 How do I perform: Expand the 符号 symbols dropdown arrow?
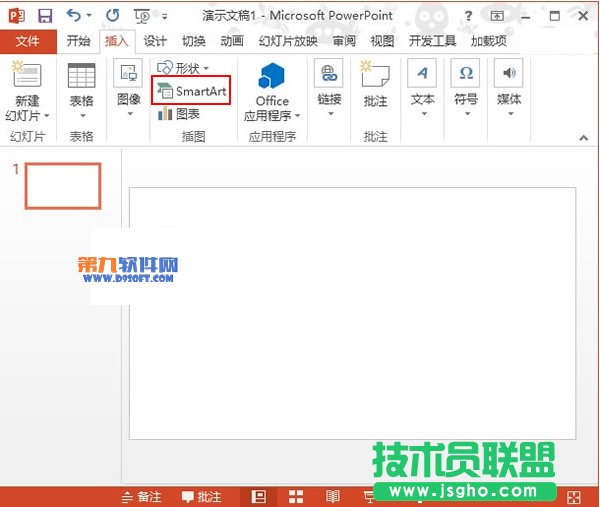[467, 114]
